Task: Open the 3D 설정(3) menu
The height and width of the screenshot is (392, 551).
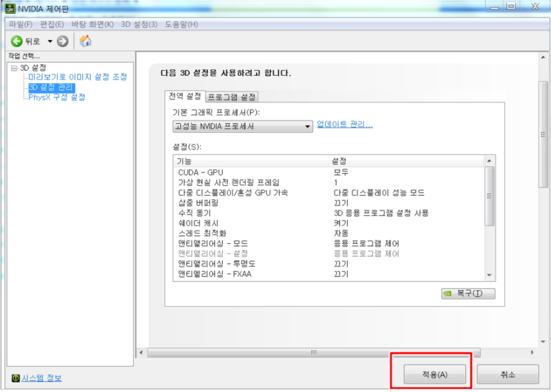Action: tap(139, 24)
